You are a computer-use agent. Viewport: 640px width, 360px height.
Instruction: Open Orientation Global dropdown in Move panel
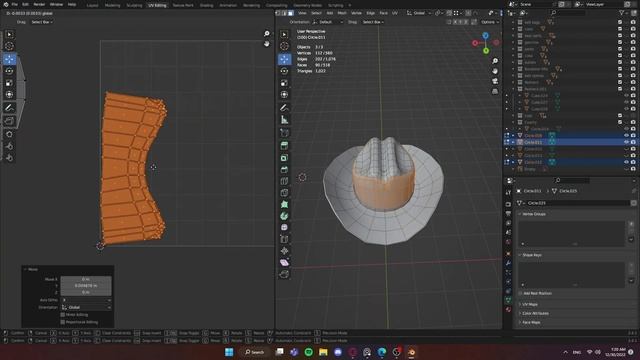click(86, 307)
